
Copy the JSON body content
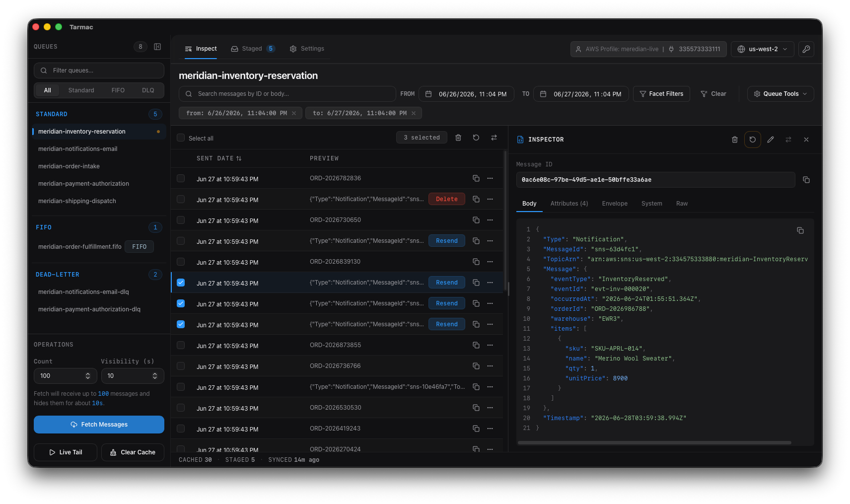point(800,230)
